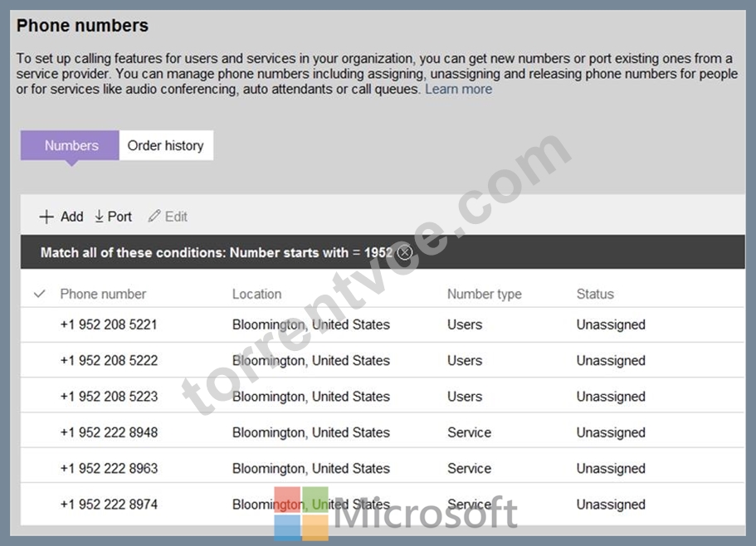Sort by Status column header
The width and height of the screenshot is (756, 546).
596,294
